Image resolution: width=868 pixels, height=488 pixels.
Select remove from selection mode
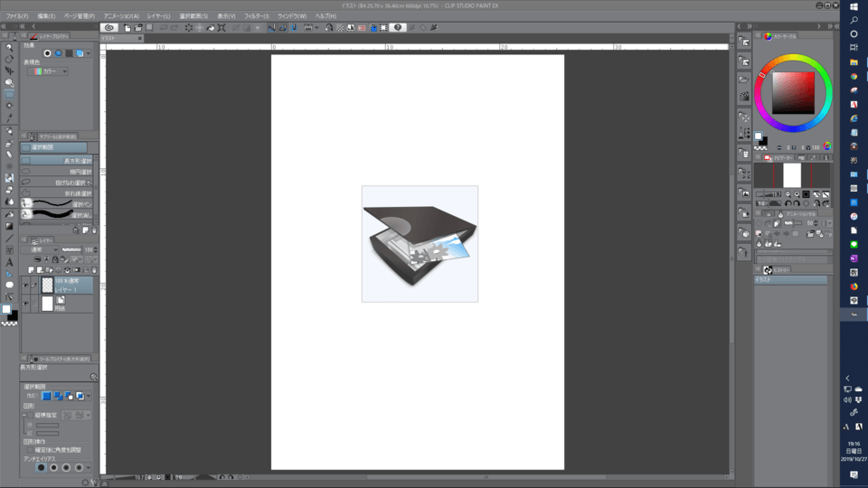pyautogui.click(x=69, y=396)
